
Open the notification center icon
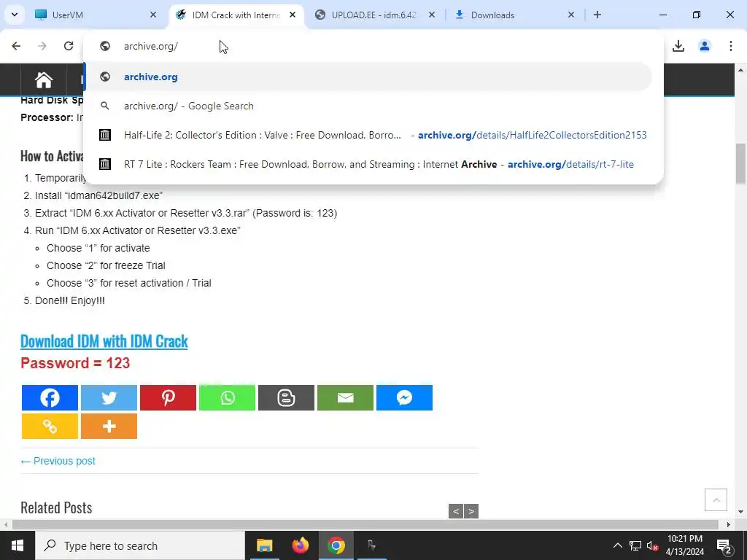click(724, 545)
